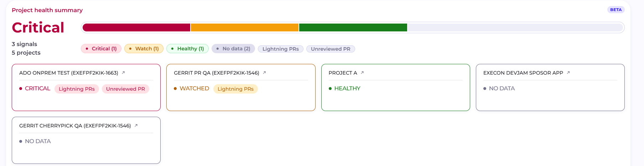
Task: Open PROJECT A external link arrow
Action: coord(362,72)
